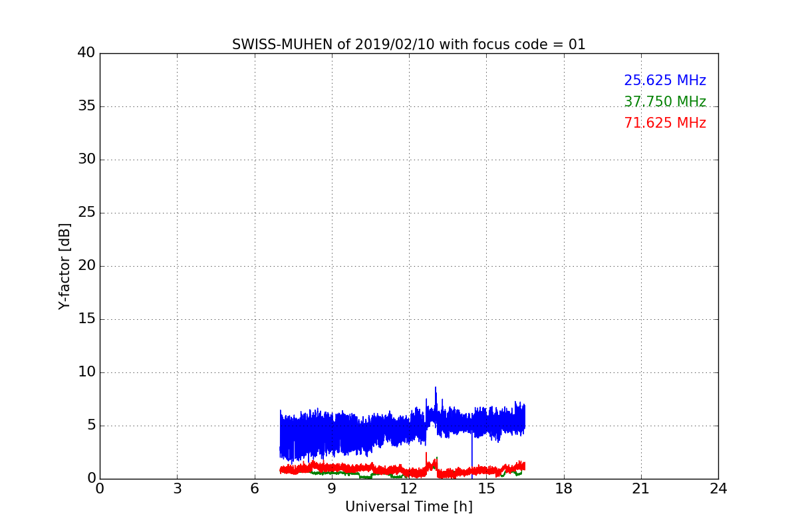Click the y-axis tick label 20
Image resolution: width=798 pixels, height=532 pixels.
tap(86, 266)
